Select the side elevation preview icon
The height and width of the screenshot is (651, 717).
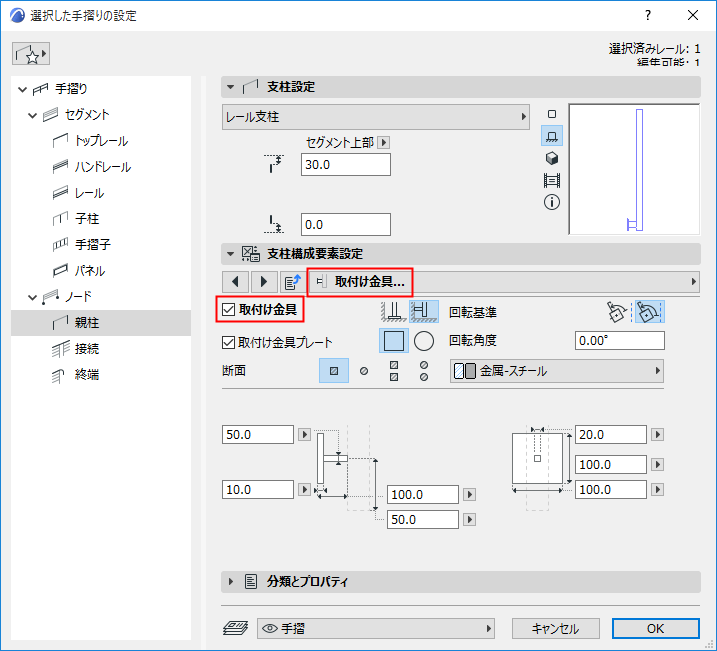(x=552, y=136)
